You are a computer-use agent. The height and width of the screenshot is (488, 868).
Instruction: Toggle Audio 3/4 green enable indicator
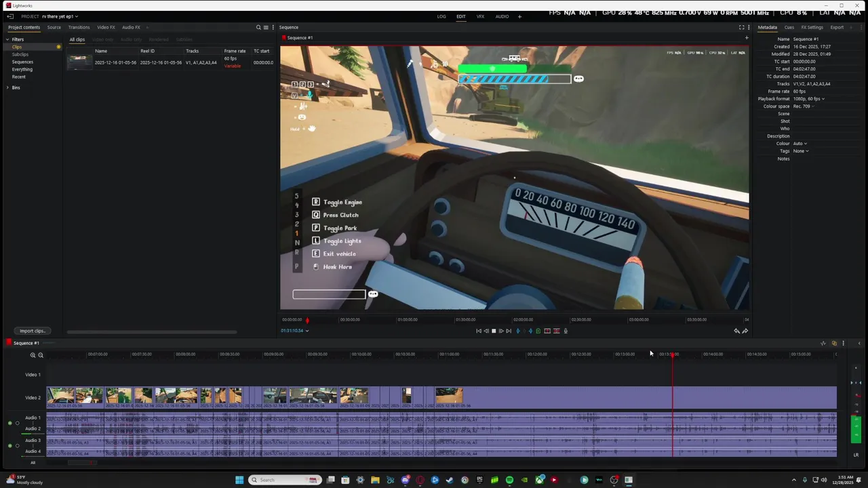9,446
